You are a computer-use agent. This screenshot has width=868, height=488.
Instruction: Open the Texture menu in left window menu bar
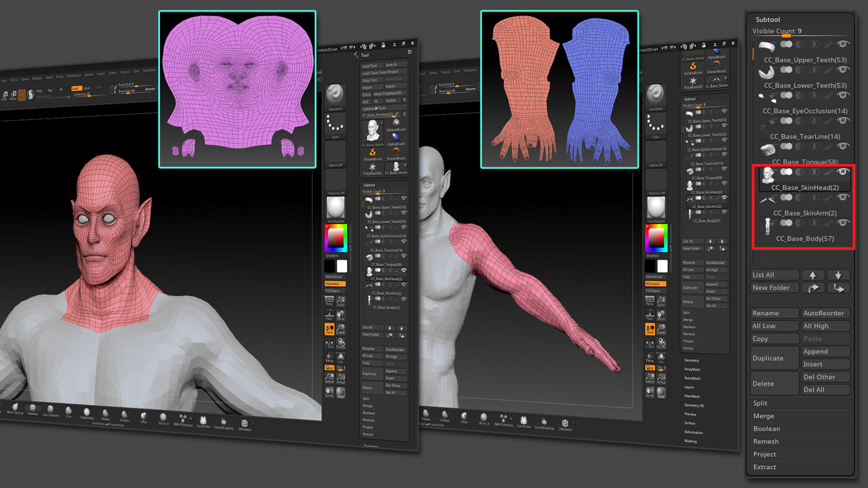pyautogui.click(x=125, y=71)
